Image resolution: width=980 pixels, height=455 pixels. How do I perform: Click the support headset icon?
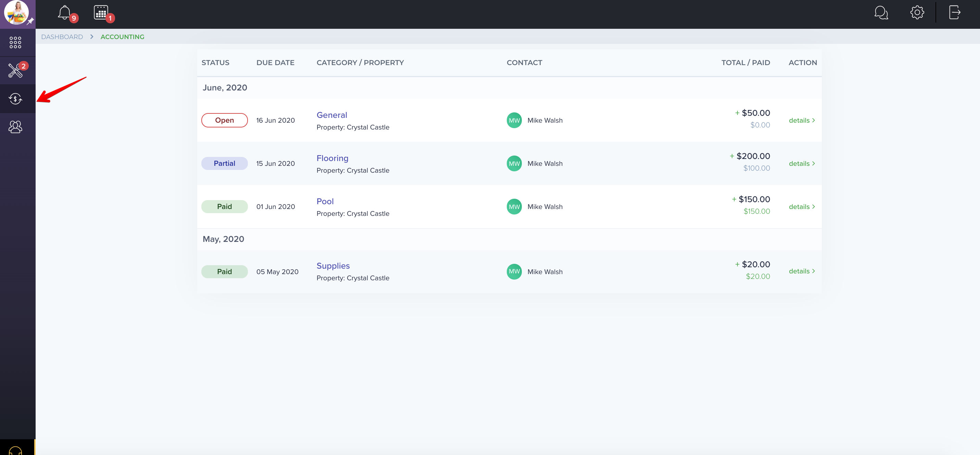coord(15,451)
